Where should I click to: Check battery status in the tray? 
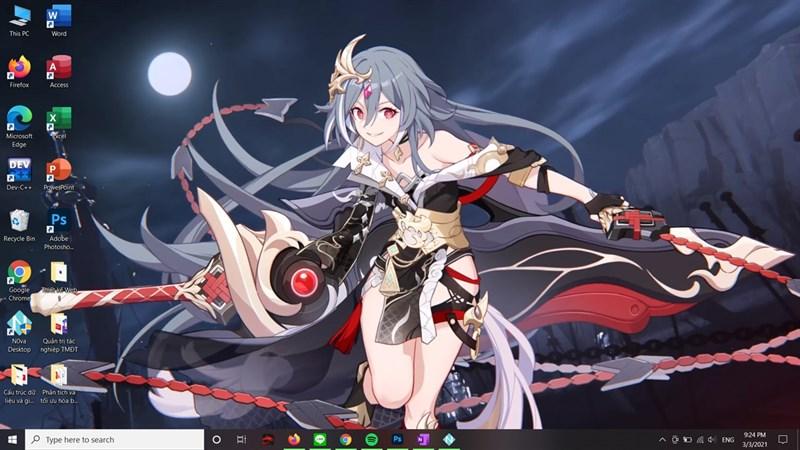point(688,439)
